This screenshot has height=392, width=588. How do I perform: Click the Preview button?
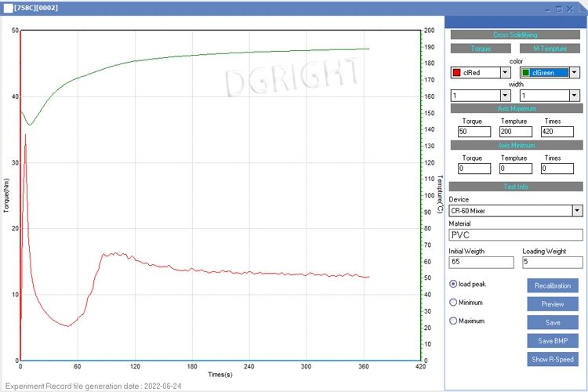click(x=553, y=304)
